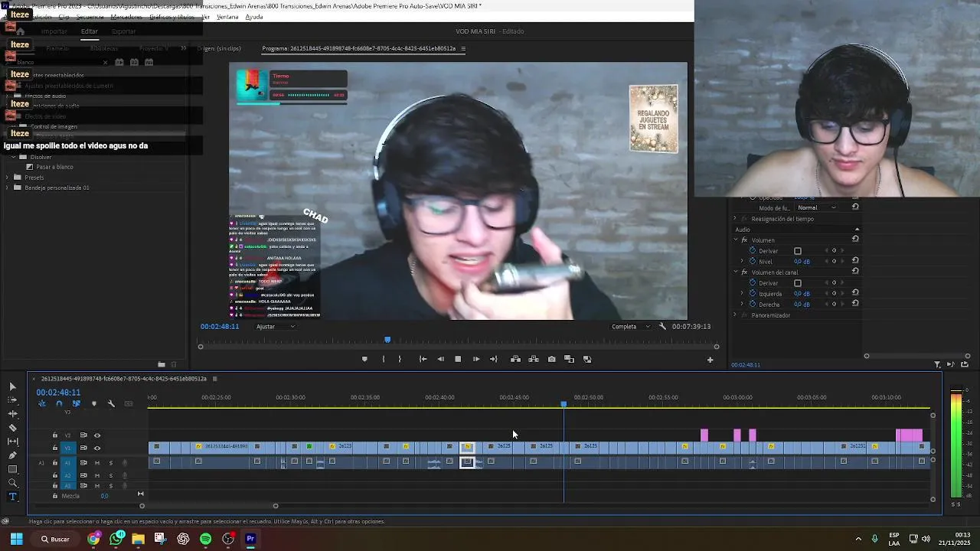Open Programa monitor panel menu
The width and height of the screenshot is (980, 551).
pyautogui.click(x=463, y=49)
